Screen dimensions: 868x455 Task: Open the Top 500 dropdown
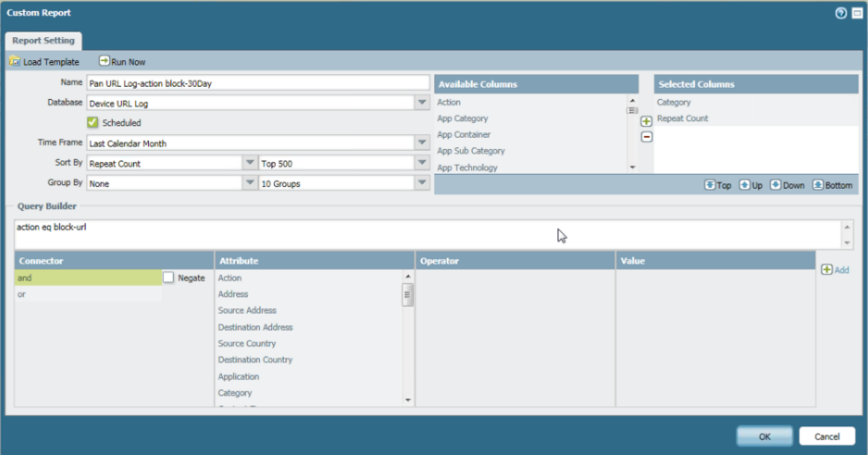pyautogui.click(x=422, y=164)
